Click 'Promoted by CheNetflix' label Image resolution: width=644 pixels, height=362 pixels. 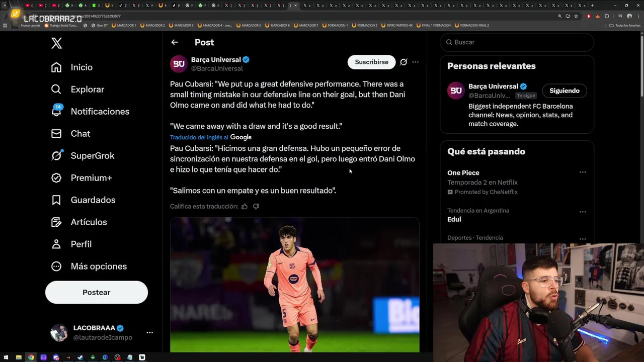(x=482, y=192)
